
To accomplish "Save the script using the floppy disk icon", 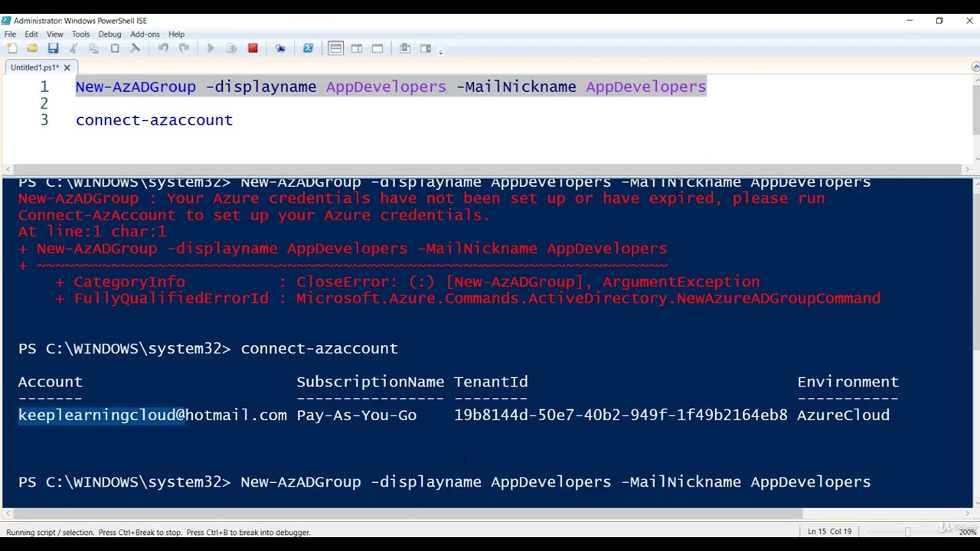I will click(x=53, y=48).
